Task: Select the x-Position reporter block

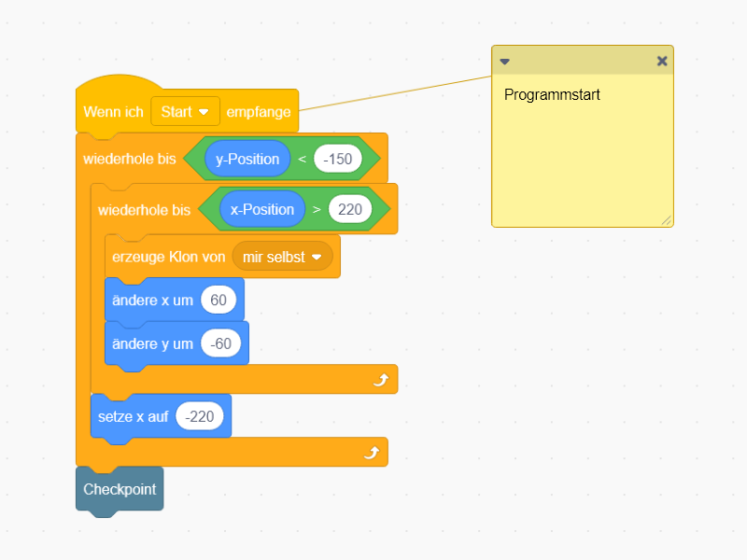Action: pos(262,209)
